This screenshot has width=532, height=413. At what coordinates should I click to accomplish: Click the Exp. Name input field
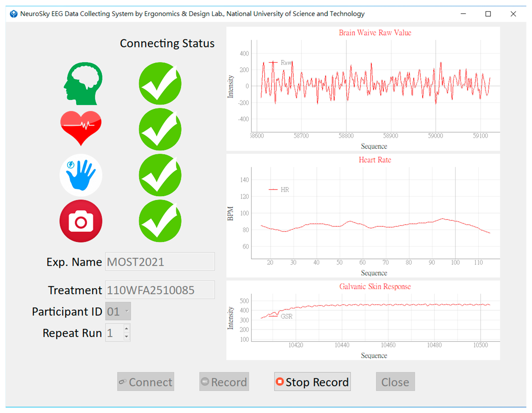160,262
